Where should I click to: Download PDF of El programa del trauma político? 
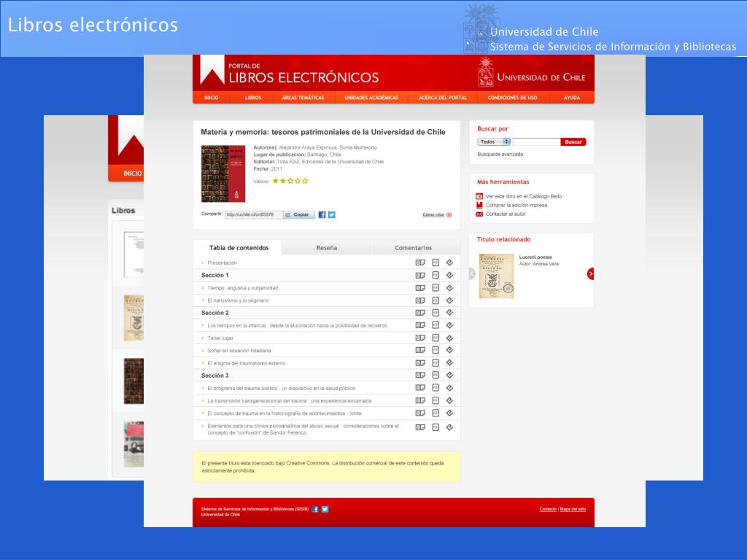click(435, 388)
